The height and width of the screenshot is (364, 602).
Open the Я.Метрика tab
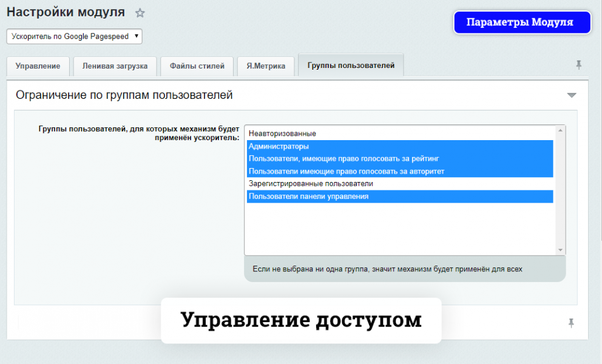coord(266,66)
